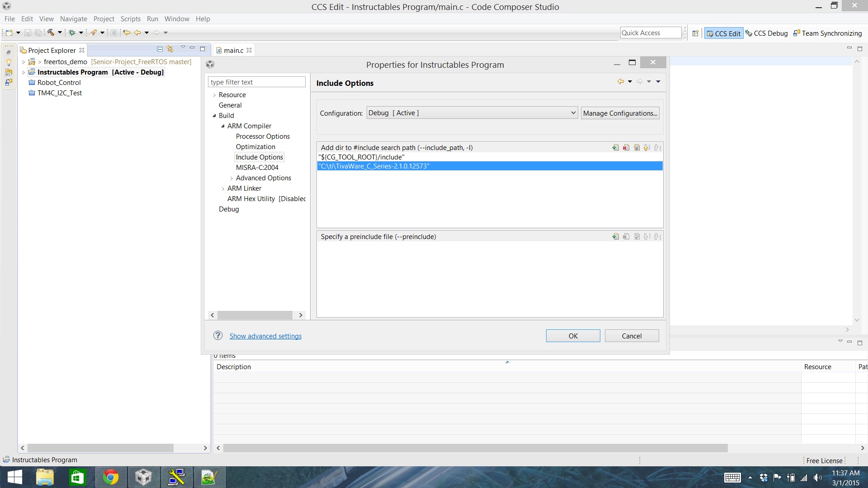Image resolution: width=868 pixels, height=488 pixels.
Task: Click the add preinclude file icon
Action: click(x=616, y=237)
